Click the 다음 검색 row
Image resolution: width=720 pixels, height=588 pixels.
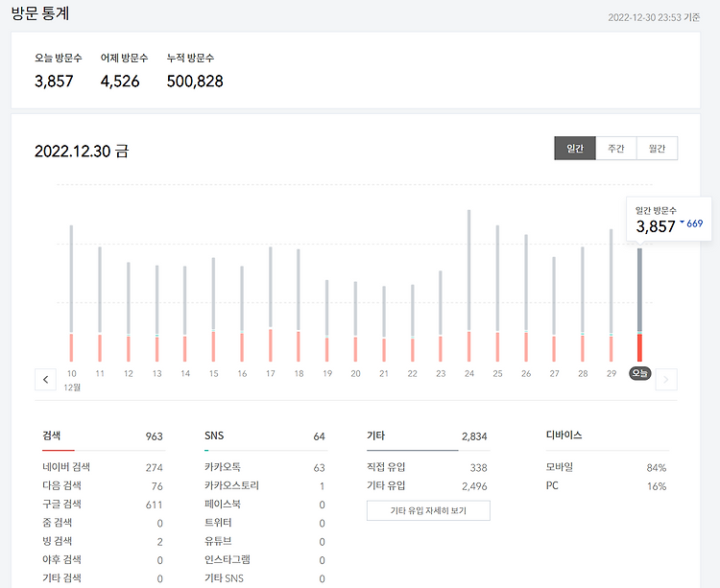click(x=103, y=485)
